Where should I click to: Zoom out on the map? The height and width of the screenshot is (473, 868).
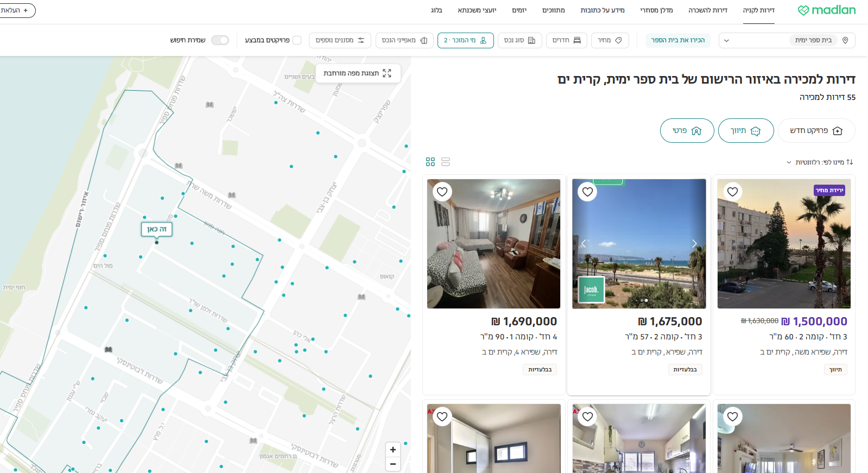pyautogui.click(x=392, y=464)
